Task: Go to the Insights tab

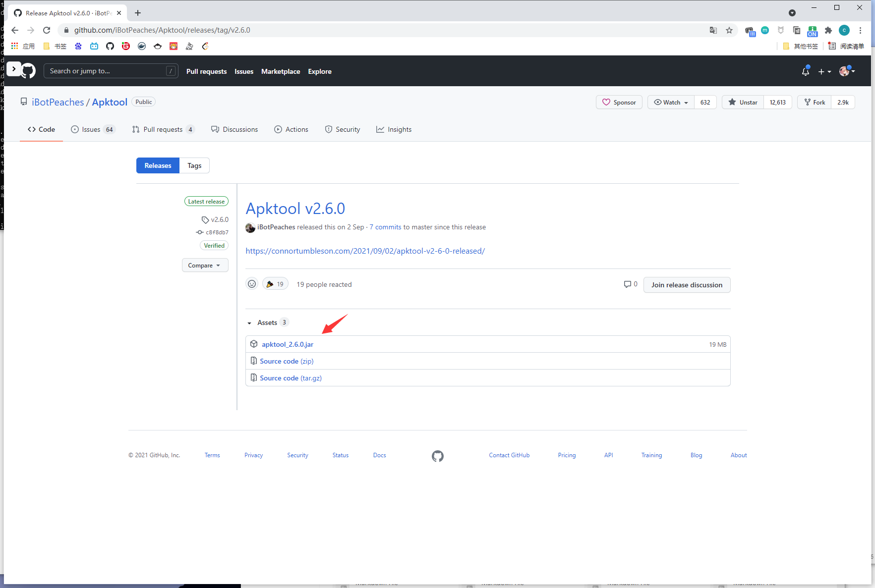Action: [394, 129]
